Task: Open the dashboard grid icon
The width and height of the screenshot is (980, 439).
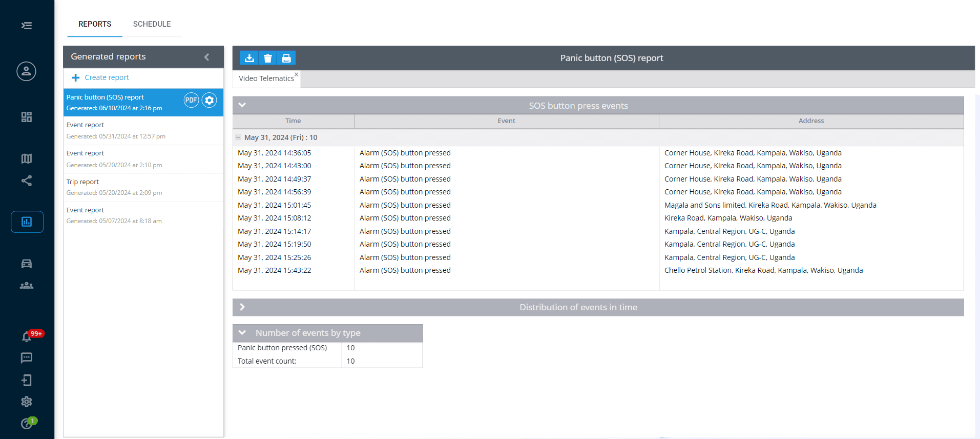Action: pos(27,117)
